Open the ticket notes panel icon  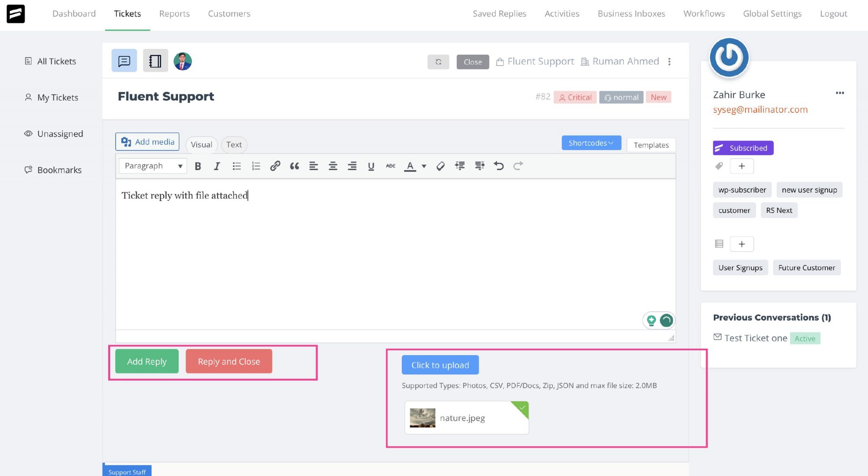pyautogui.click(x=155, y=60)
